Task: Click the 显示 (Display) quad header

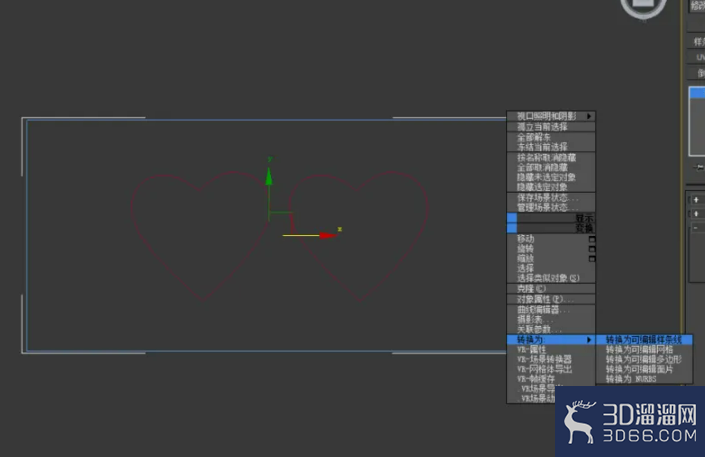Action: pos(551,218)
